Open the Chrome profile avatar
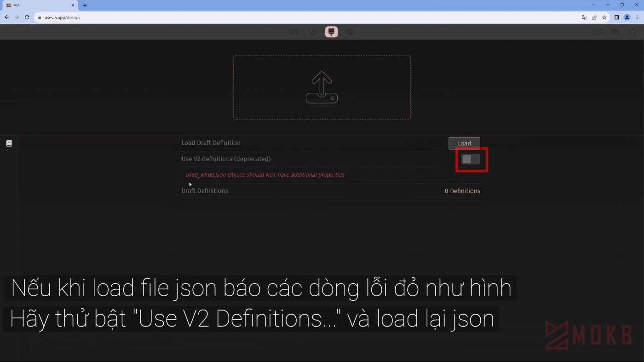Screen dimensions: 644x362 [627, 17]
